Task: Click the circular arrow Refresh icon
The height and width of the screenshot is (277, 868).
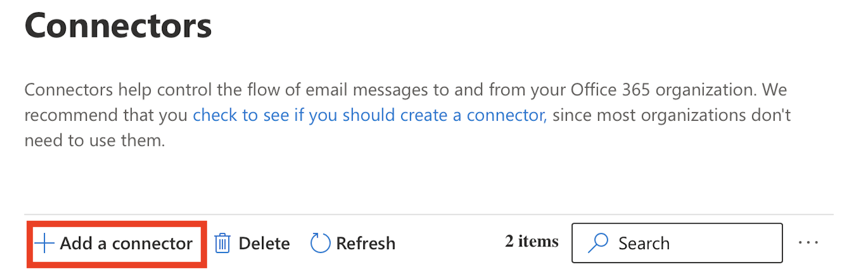Action: 320,244
